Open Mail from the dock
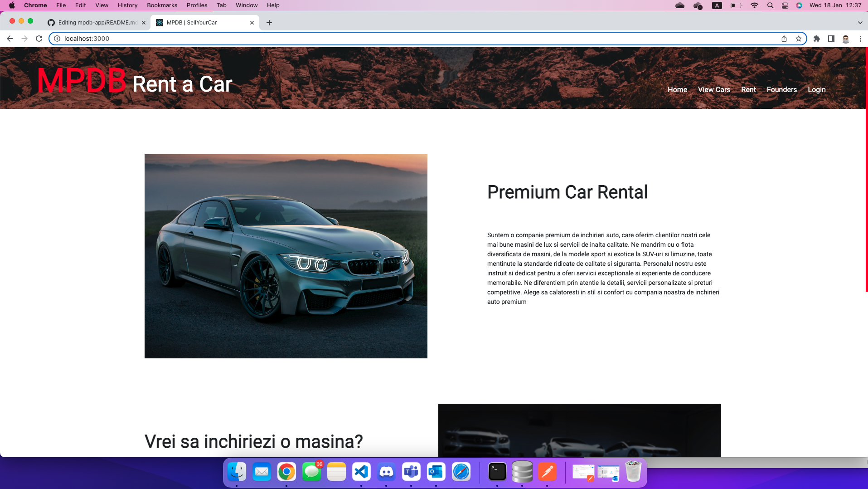 tap(262, 472)
